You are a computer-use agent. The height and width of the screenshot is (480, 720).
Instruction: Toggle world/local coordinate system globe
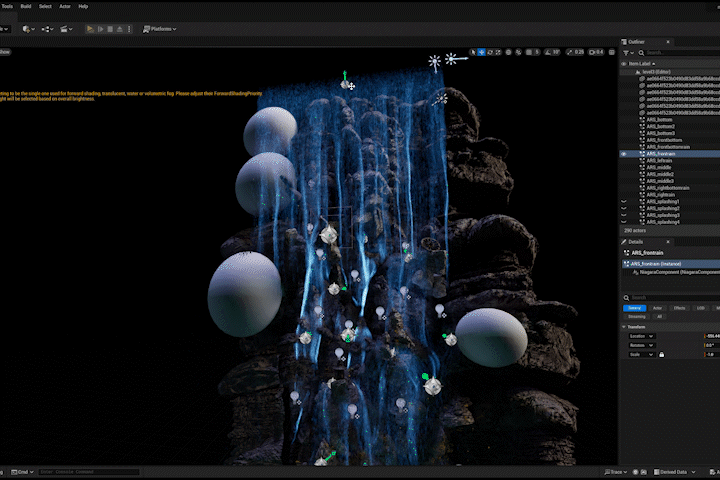coord(508,52)
